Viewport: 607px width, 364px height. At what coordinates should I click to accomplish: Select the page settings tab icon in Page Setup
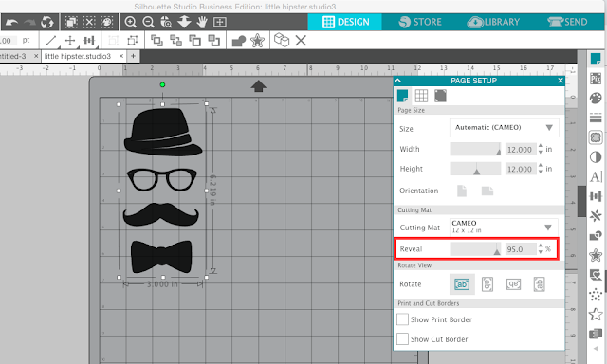click(x=402, y=95)
